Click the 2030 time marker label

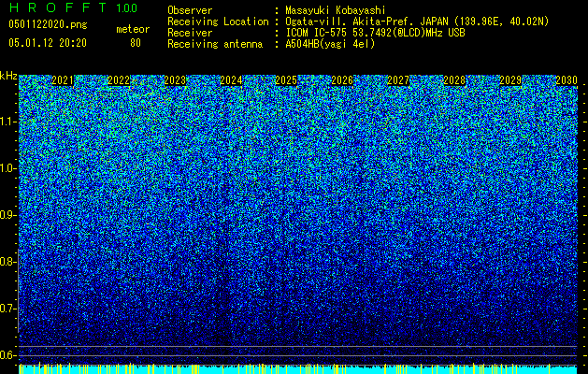click(566, 80)
